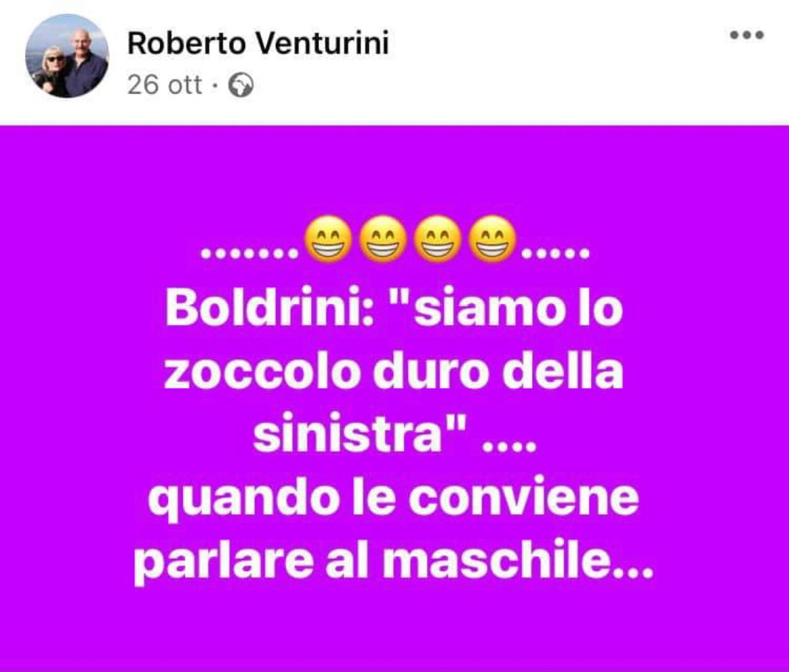Click the first grinning emoji in the post
The image size is (789, 672).
point(328,239)
